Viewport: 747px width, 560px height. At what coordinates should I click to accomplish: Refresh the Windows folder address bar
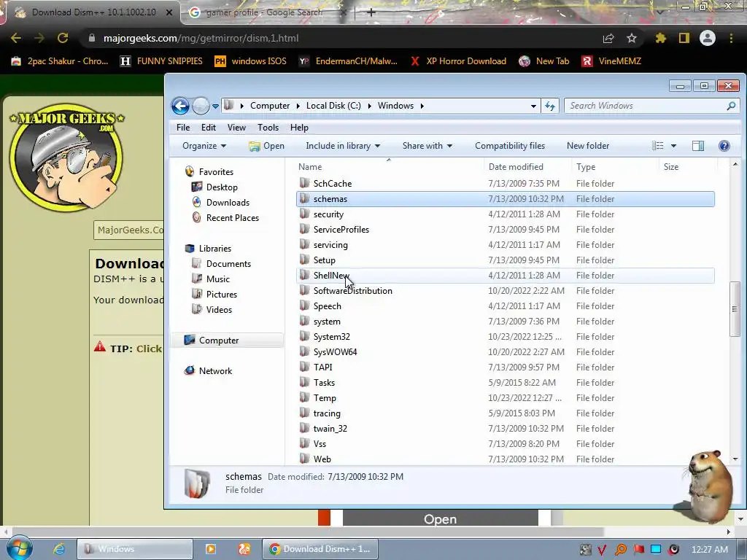pos(550,106)
